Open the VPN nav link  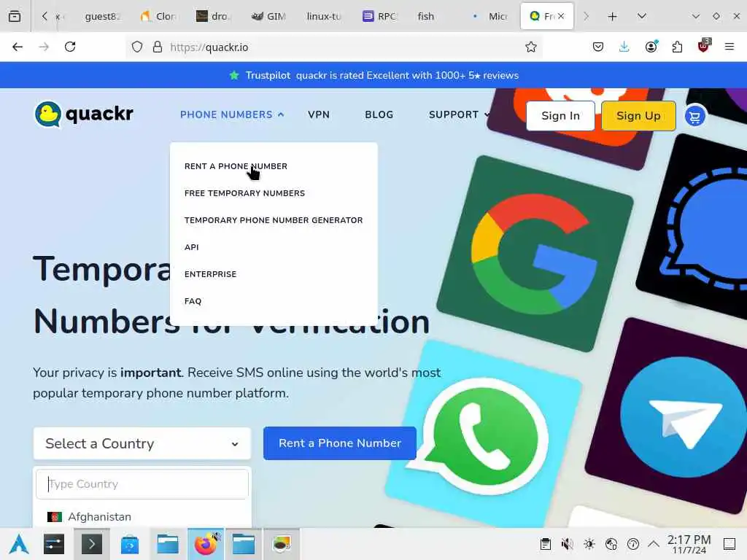(319, 114)
